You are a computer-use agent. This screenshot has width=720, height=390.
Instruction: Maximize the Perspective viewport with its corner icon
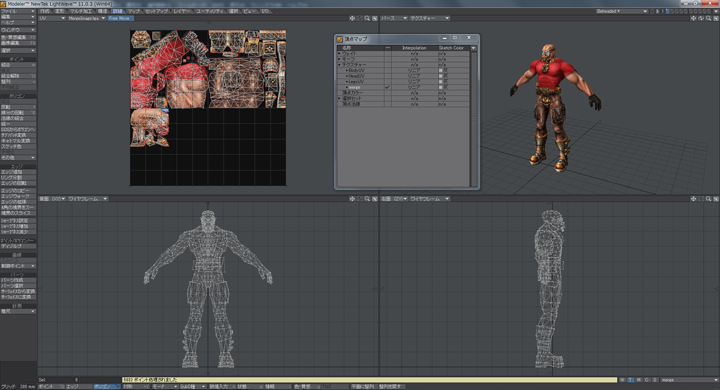[716, 18]
